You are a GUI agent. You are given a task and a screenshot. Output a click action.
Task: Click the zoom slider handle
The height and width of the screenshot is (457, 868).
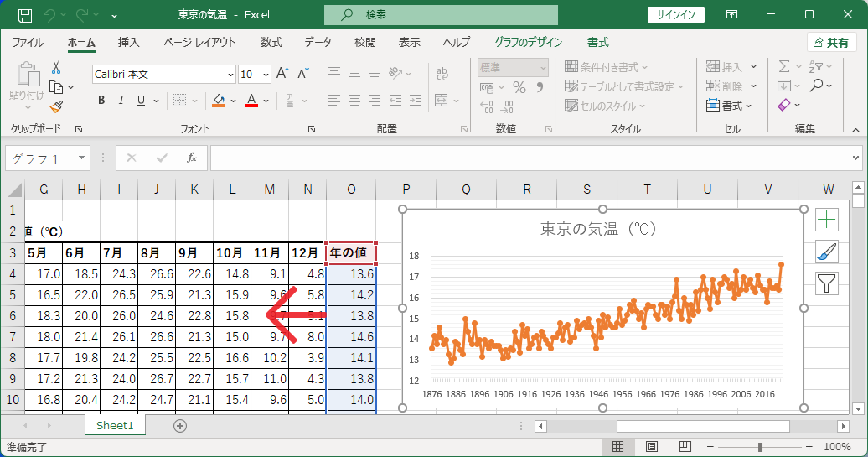761,446
